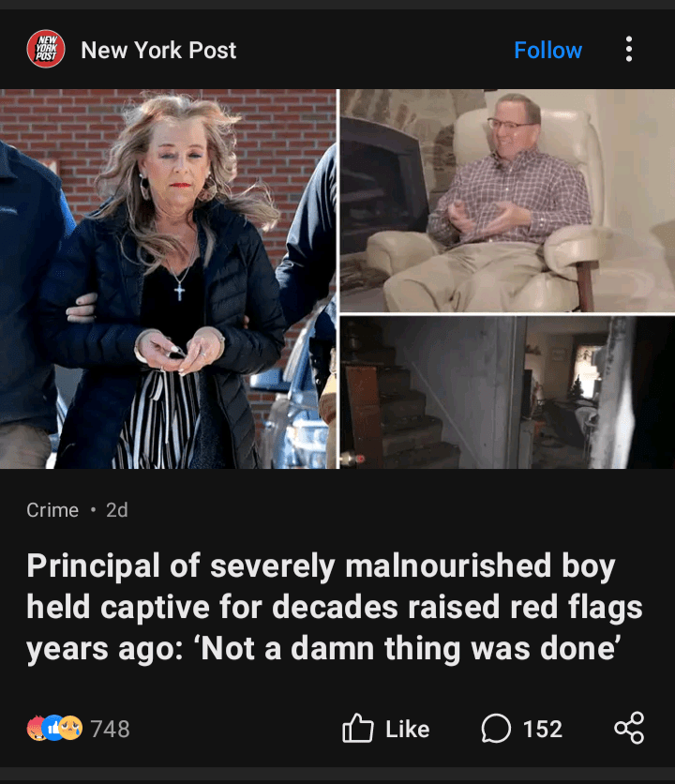Image resolution: width=675 pixels, height=784 pixels.
Task: Open photo of woman in dark jacket
Action: click(169, 279)
